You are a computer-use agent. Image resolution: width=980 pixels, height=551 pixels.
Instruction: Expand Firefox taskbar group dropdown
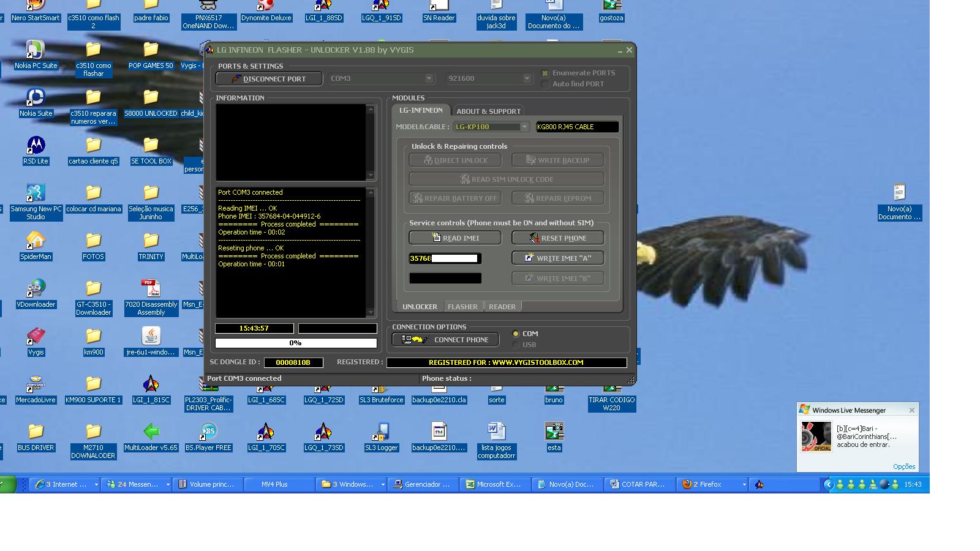(x=744, y=484)
